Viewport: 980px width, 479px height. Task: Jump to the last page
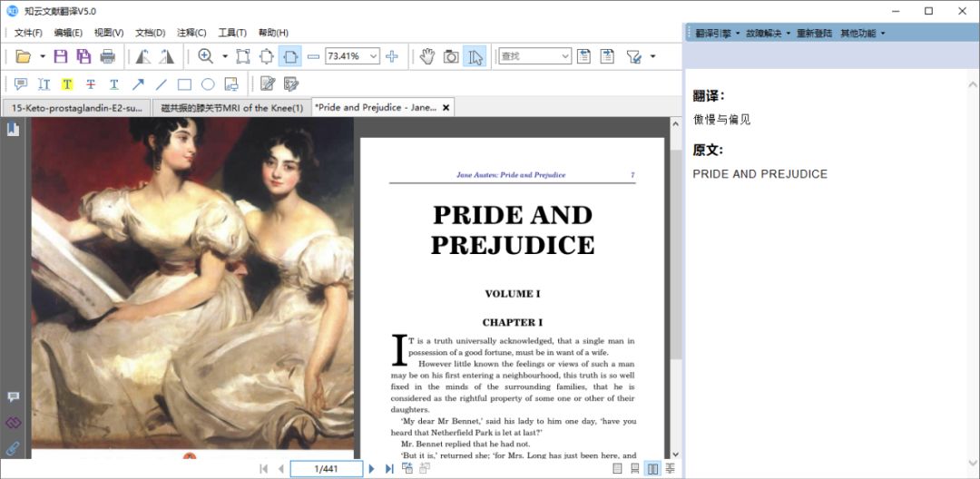click(x=389, y=468)
